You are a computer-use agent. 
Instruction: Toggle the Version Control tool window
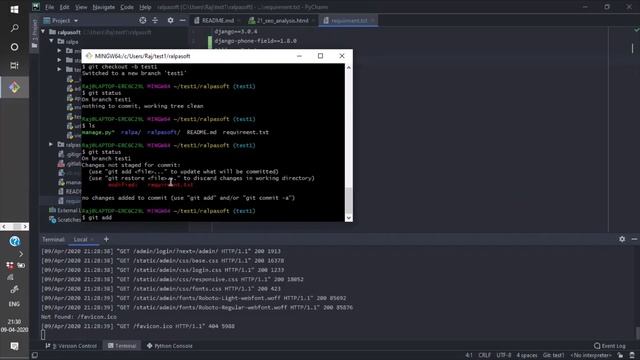point(71,346)
